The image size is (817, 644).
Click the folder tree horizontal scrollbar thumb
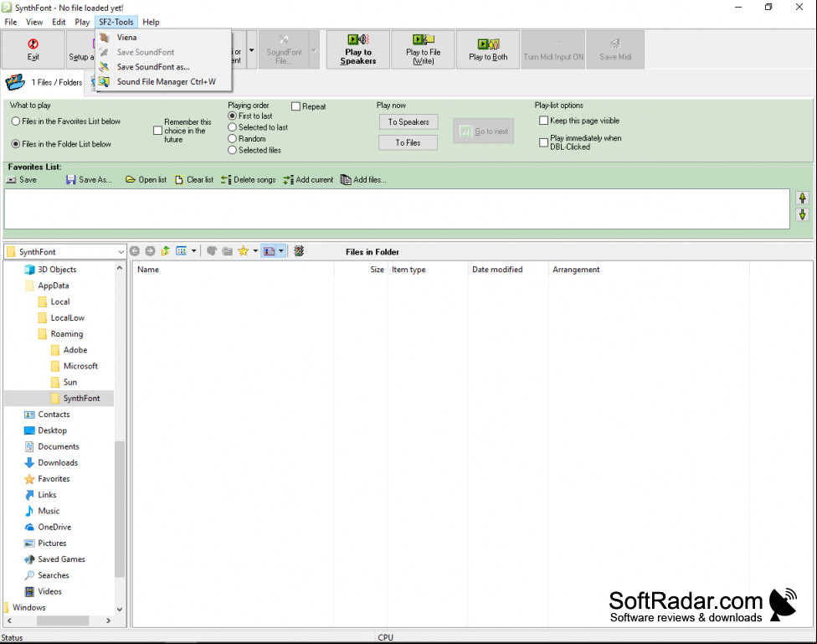[63, 621]
